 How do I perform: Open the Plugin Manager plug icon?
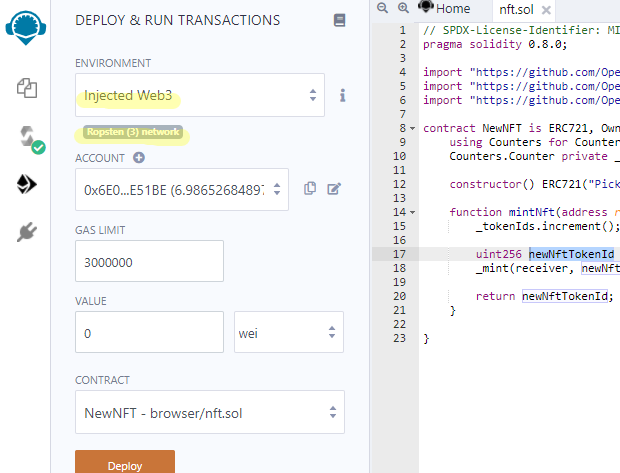26,232
